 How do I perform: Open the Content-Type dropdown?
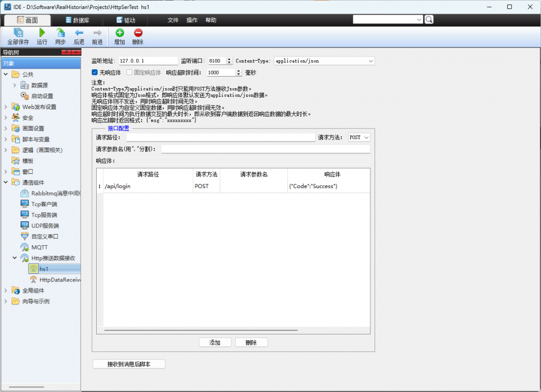pos(370,61)
